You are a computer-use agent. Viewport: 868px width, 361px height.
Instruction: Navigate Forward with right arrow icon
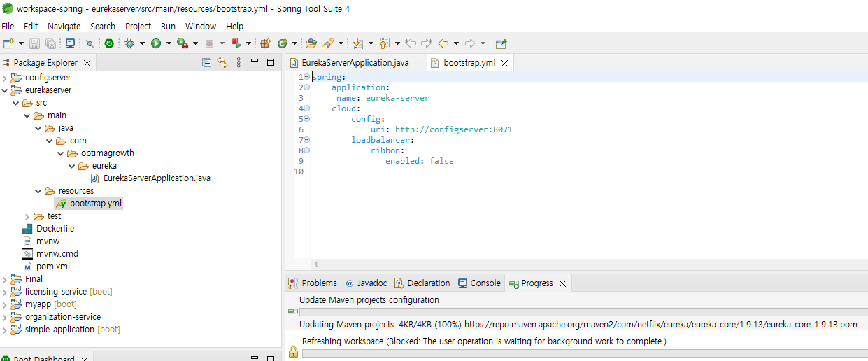point(471,43)
